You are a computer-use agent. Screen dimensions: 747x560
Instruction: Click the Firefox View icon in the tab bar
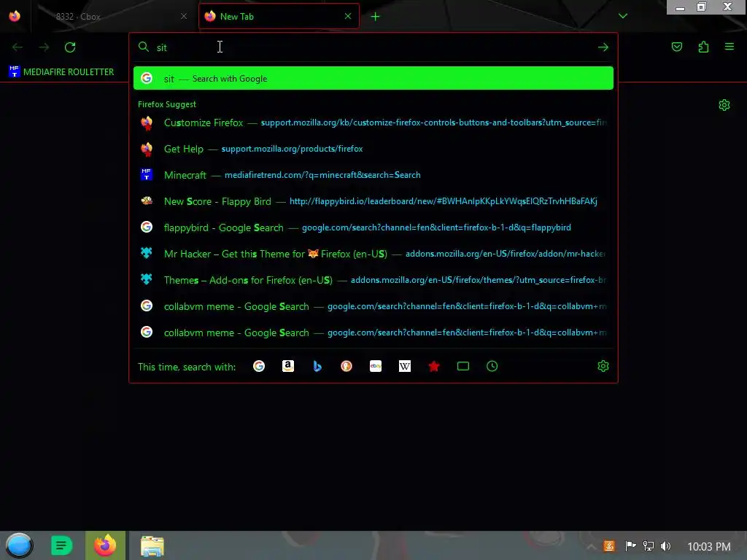point(15,16)
